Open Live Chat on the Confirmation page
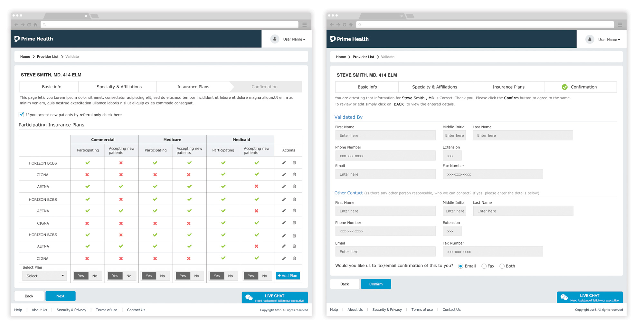The image size is (644, 329). click(x=589, y=297)
